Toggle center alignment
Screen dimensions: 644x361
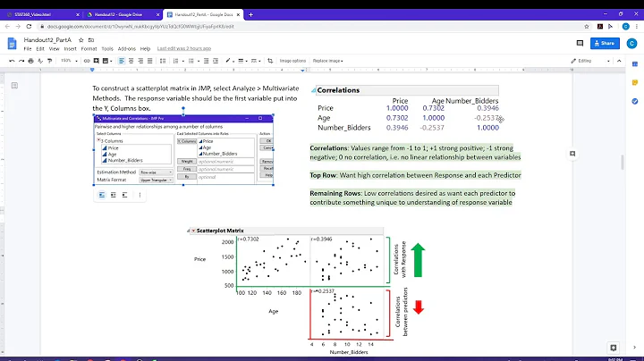[x=131, y=61]
